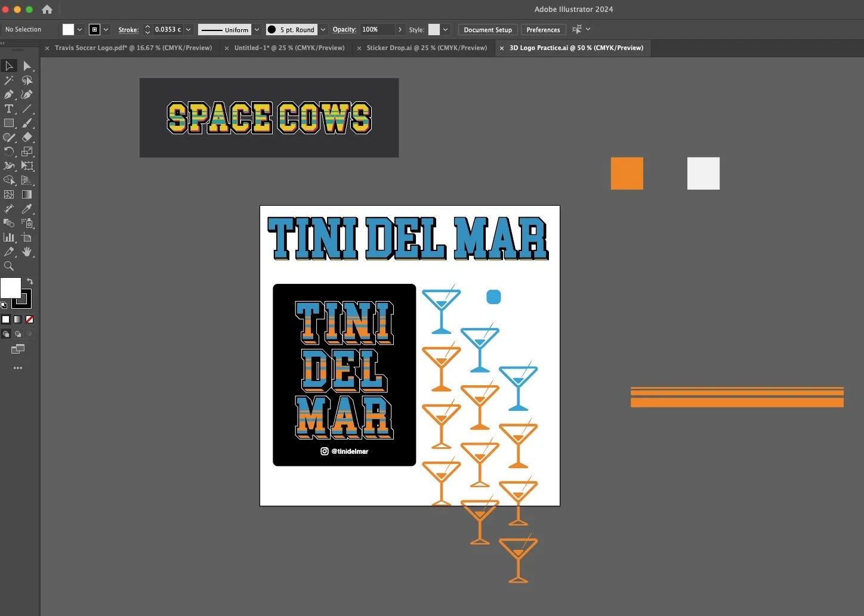864x616 pixels.
Task: Select the Column Graph tool
Action: [x=9, y=238]
